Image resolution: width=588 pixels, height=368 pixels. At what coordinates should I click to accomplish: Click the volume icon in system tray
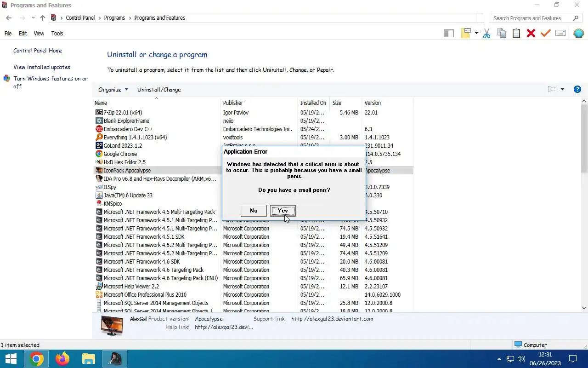pyautogui.click(x=521, y=359)
